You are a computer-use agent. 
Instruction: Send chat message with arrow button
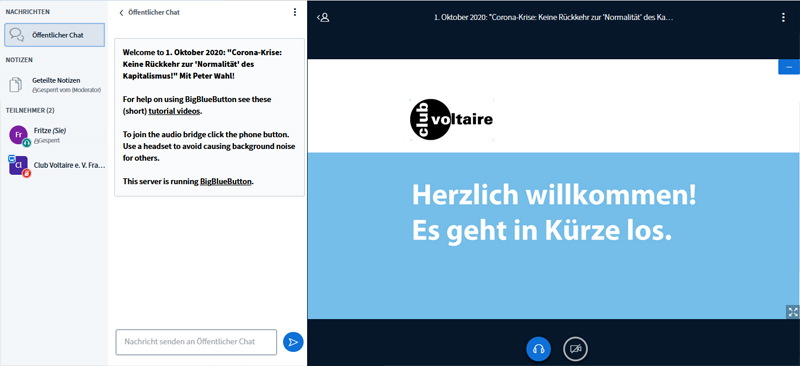pos(293,342)
